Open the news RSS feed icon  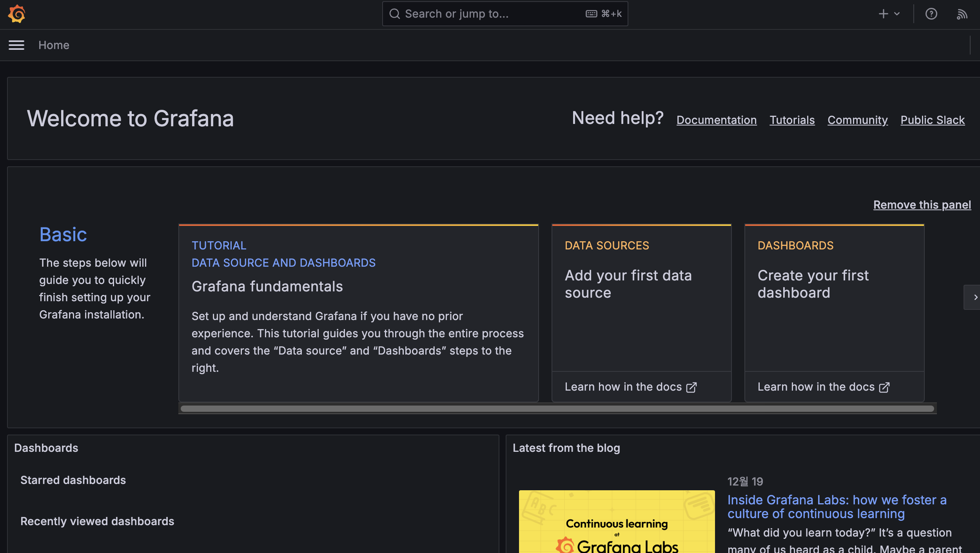(x=962, y=14)
